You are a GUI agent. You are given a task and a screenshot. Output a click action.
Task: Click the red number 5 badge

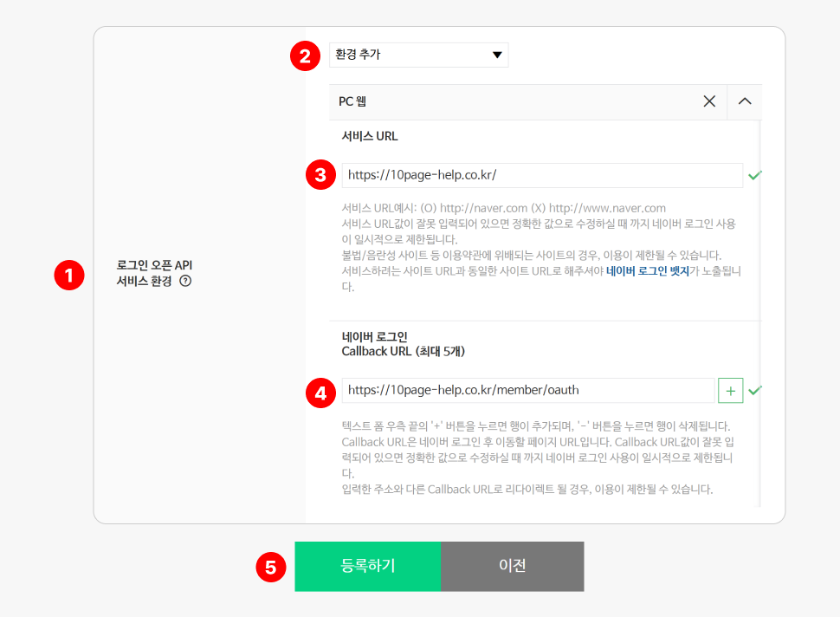coord(270,567)
